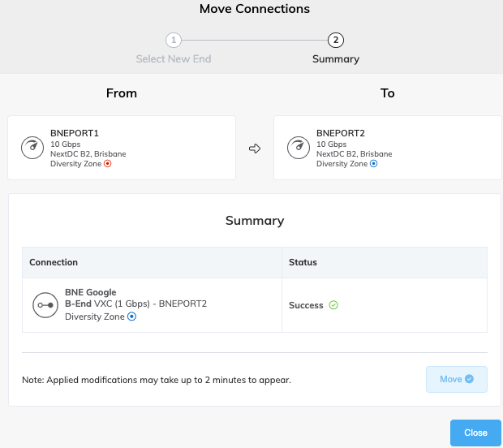Click the VXC connection icon for BNE Google
This screenshot has height=448, width=503.
click(44, 305)
